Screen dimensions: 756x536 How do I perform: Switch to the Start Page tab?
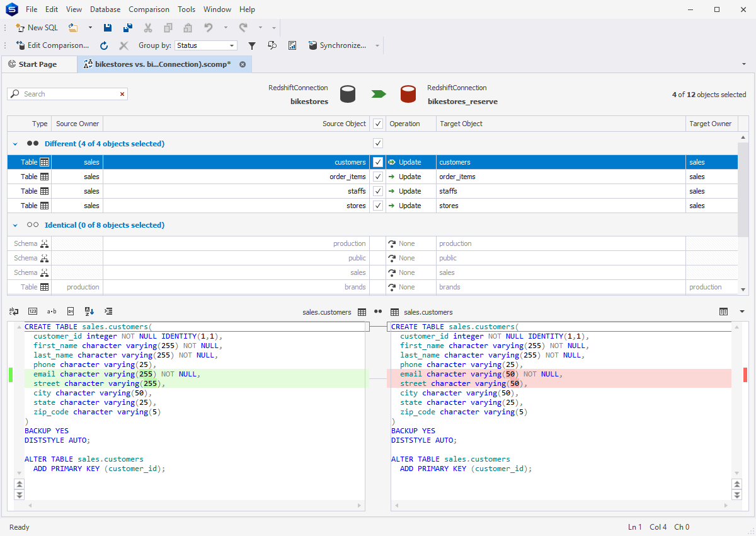click(38, 64)
